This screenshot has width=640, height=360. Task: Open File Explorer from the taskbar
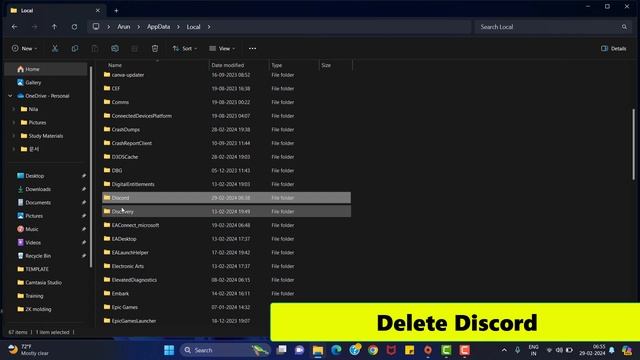click(318, 350)
